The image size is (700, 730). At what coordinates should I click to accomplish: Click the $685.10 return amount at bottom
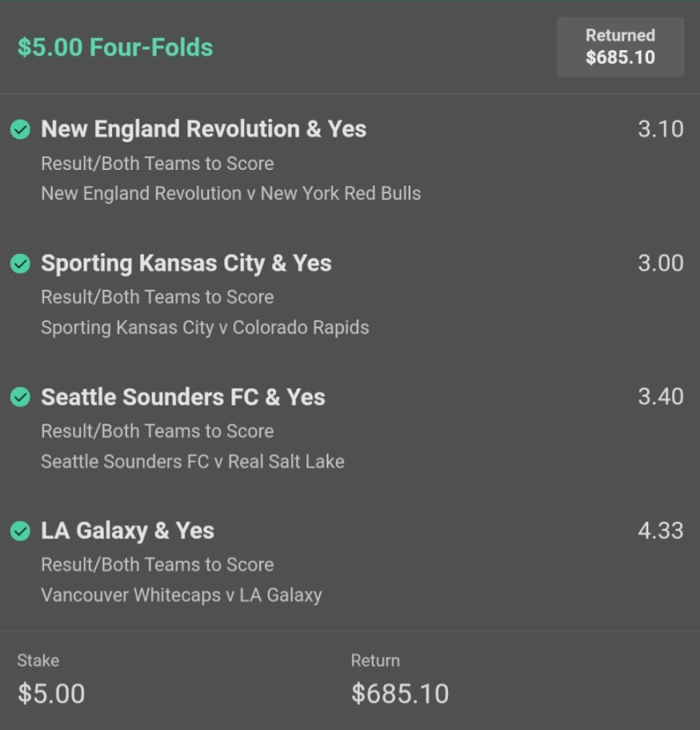point(400,693)
